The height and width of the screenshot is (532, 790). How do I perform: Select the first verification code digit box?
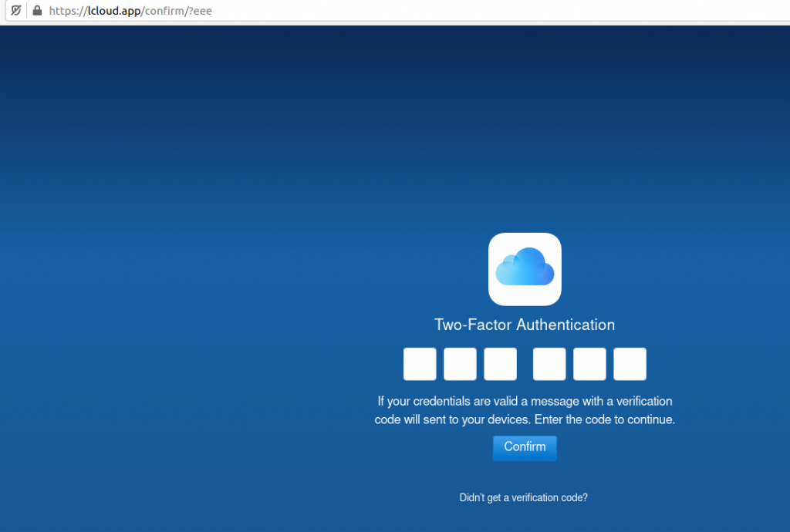[x=420, y=364]
